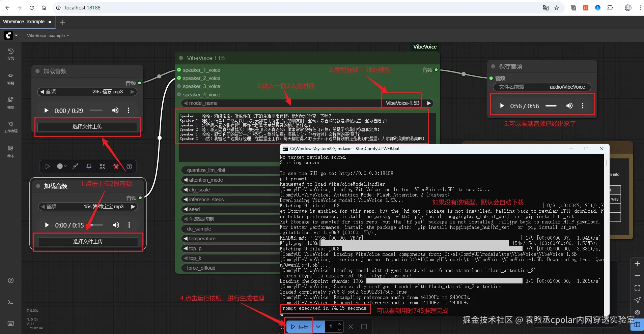Image resolution: width=644 pixels, height=334 pixels.
Task: Play the generated 0:56 audio
Action: coord(502,106)
